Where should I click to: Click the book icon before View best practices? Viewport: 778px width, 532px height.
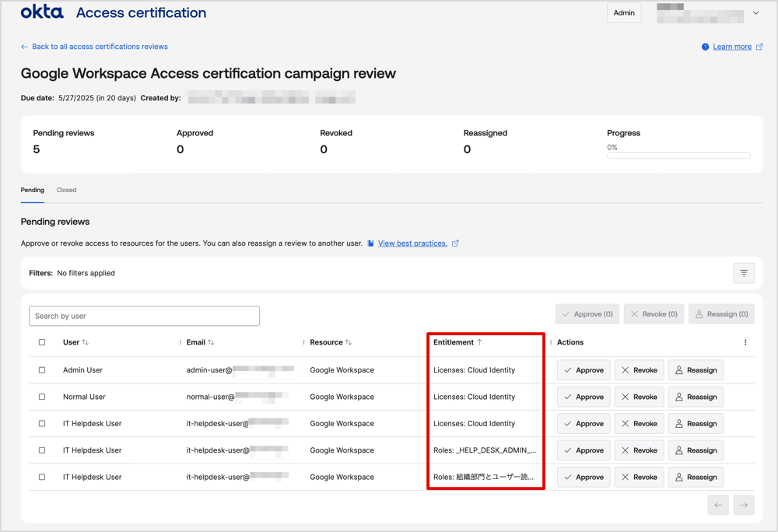click(370, 243)
